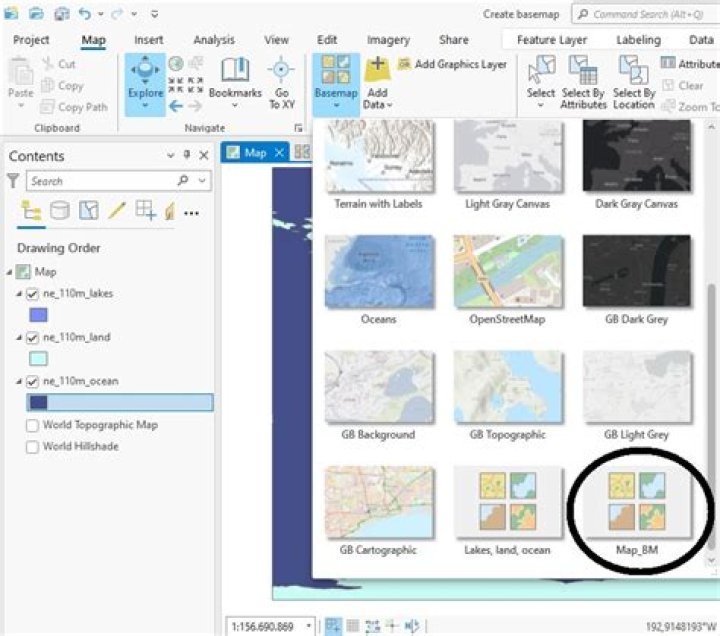Close the Map view tab
The width and height of the screenshot is (720, 636).
279,152
